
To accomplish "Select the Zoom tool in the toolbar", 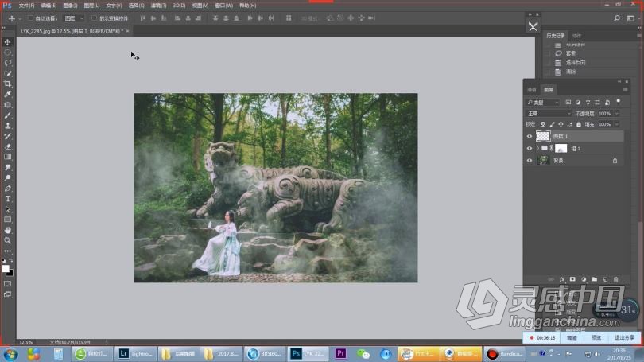I will (7, 241).
